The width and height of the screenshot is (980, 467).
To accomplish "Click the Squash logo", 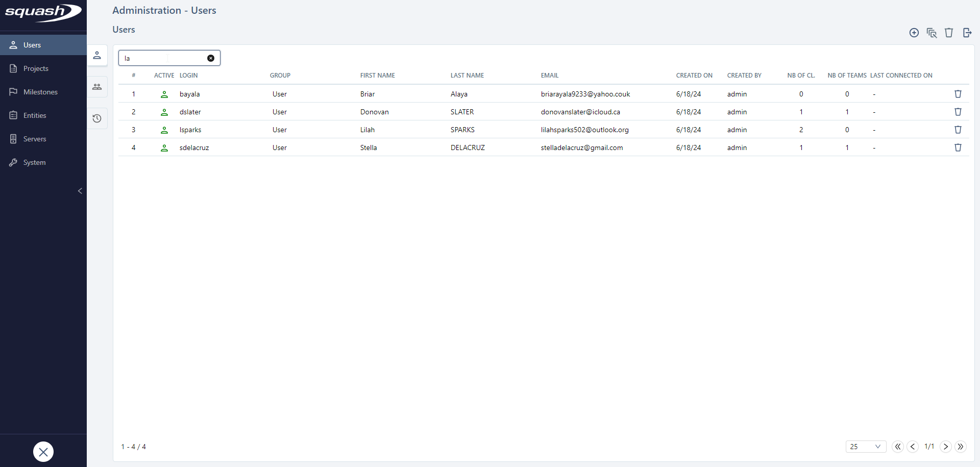I will coord(43,14).
